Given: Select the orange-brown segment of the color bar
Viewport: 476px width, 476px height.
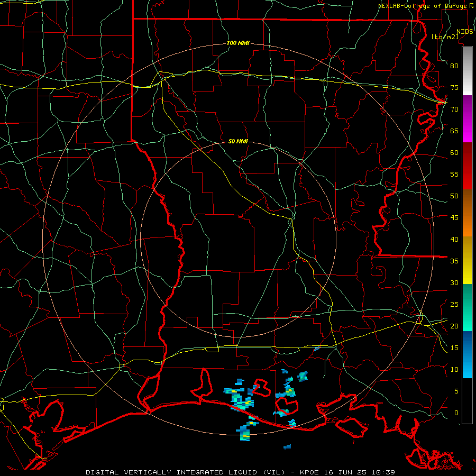Looking at the screenshot, I should [x=467, y=213].
